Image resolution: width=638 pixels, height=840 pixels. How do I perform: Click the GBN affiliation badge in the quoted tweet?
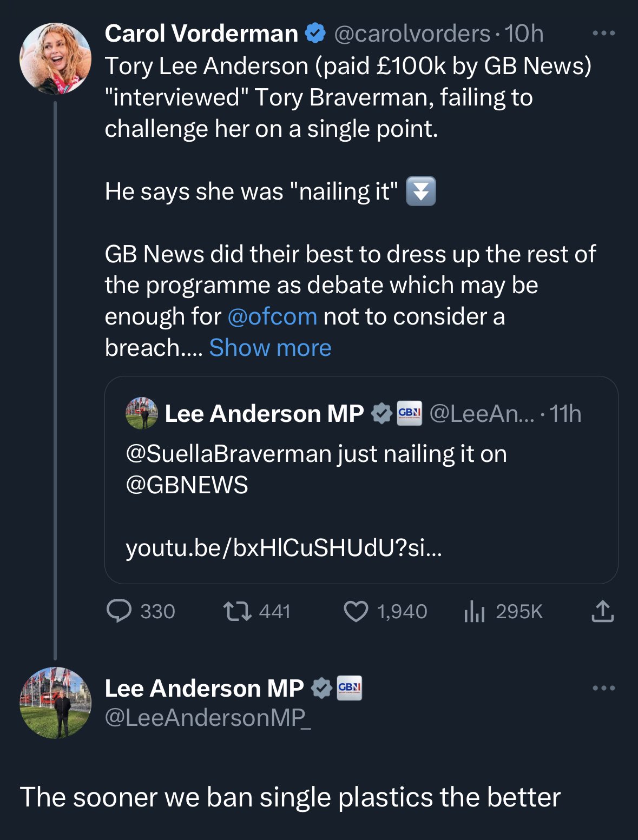409,414
